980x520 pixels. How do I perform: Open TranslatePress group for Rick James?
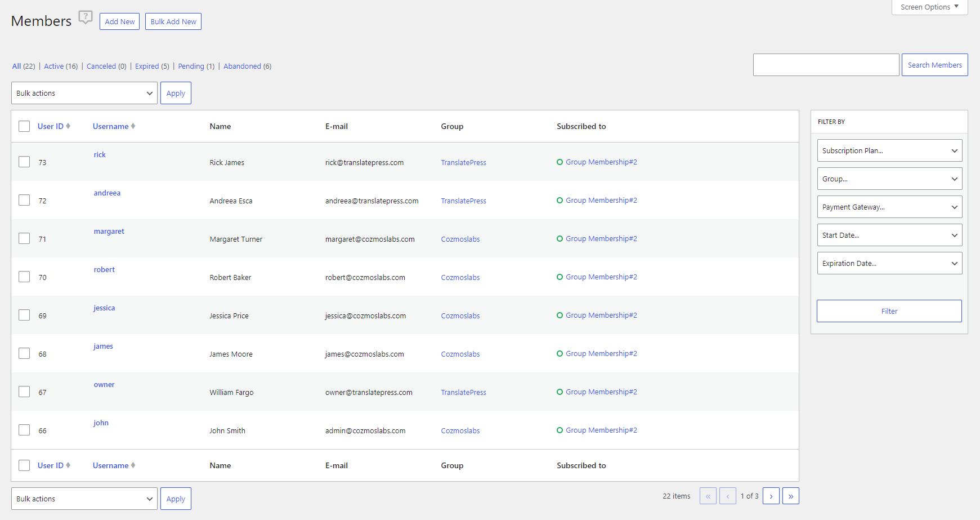pos(463,162)
